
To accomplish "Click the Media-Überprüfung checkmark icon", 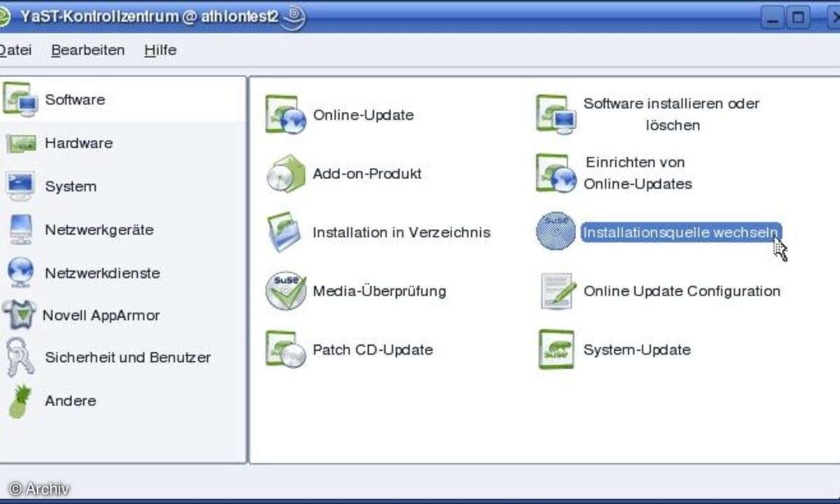I will click(x=286, y=290).
